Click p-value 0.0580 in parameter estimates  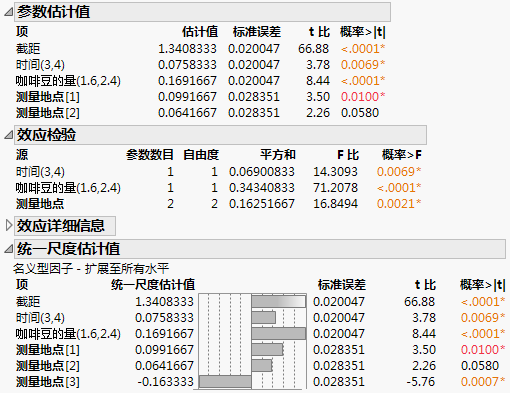[360, 113]
